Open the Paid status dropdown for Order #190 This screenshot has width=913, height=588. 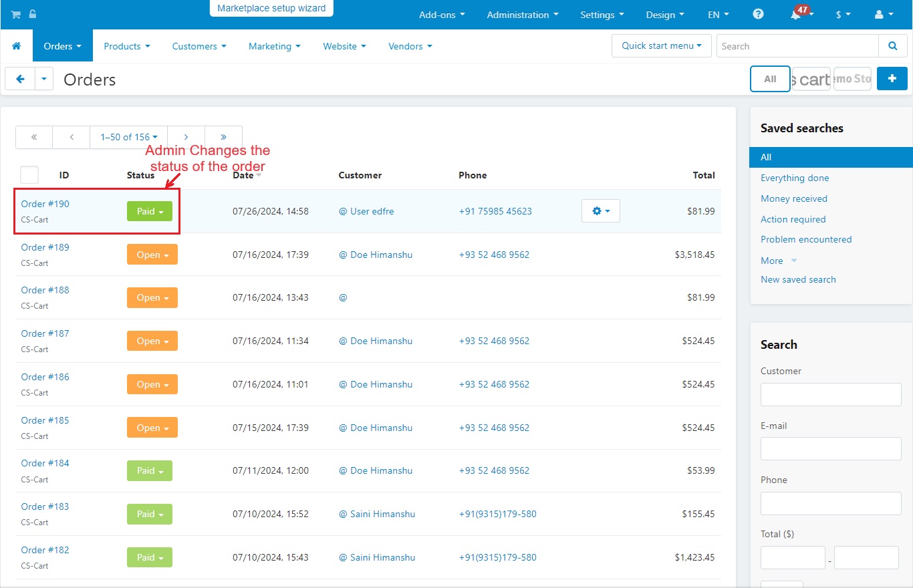(150, 211)
